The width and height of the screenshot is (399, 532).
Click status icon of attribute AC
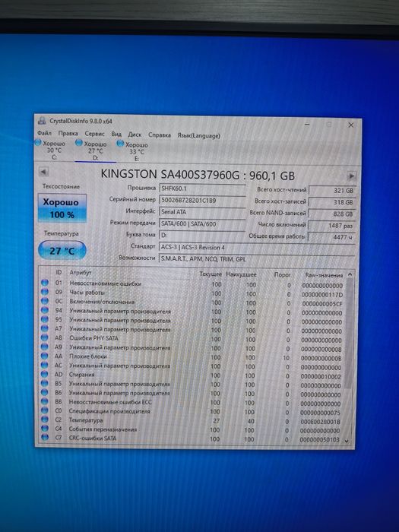45,365
